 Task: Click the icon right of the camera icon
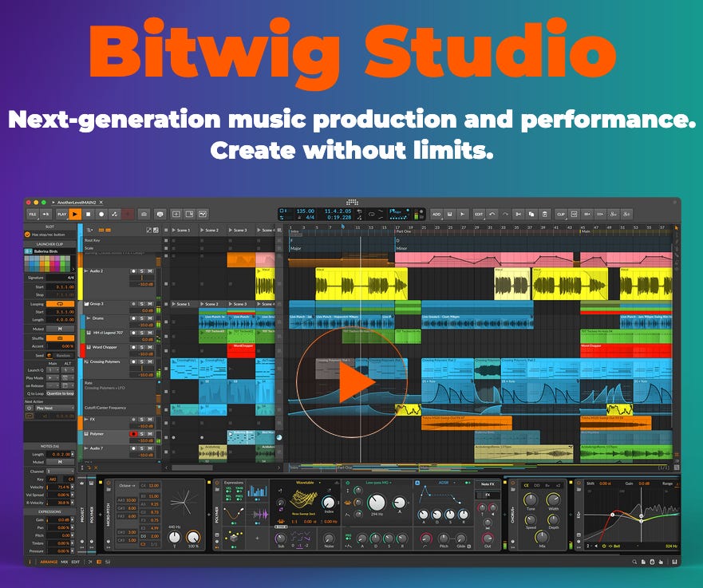[160, 215]
